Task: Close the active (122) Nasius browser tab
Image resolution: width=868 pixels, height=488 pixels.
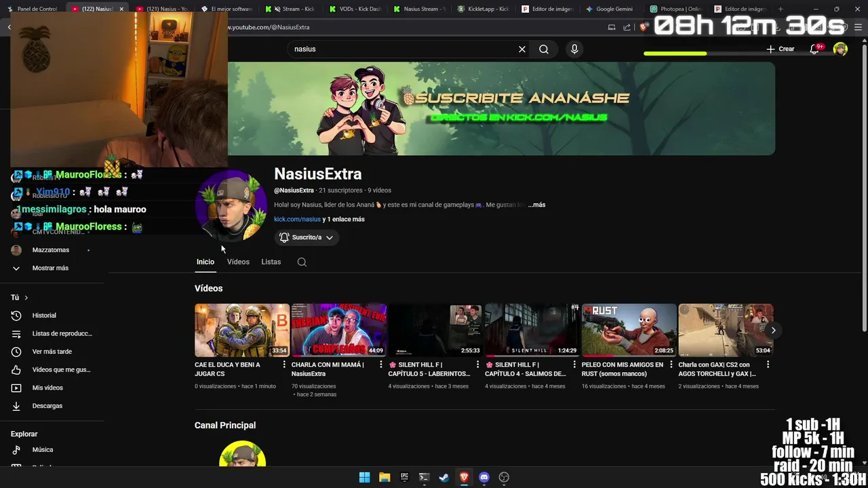Action: (121, 9)
